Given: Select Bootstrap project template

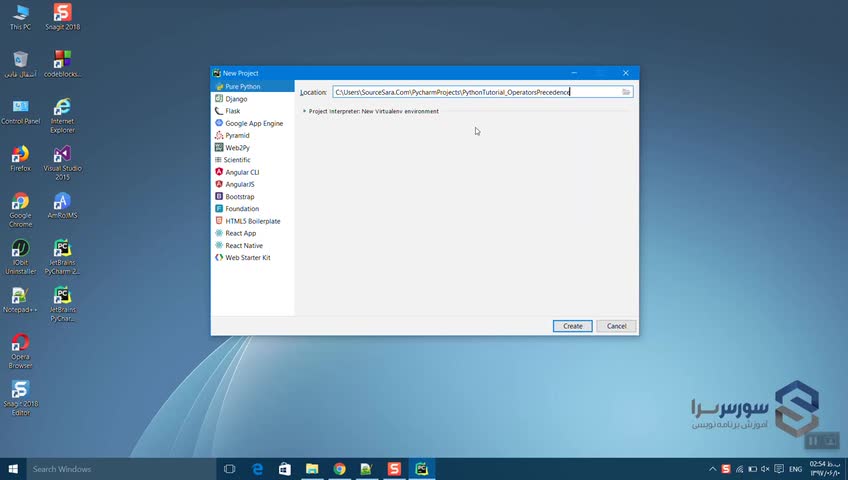Looking at the screenshot, I should [x=239, y=197].
